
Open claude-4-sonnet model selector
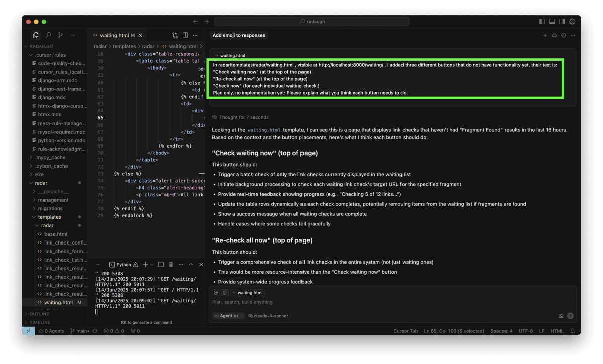tap(270, 316)
